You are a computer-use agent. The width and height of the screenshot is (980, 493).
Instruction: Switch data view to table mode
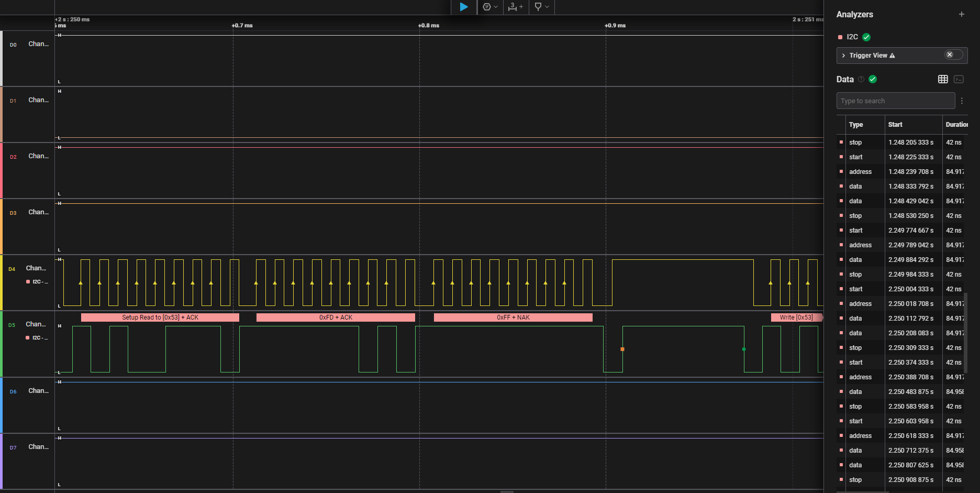tap(943, 79)
